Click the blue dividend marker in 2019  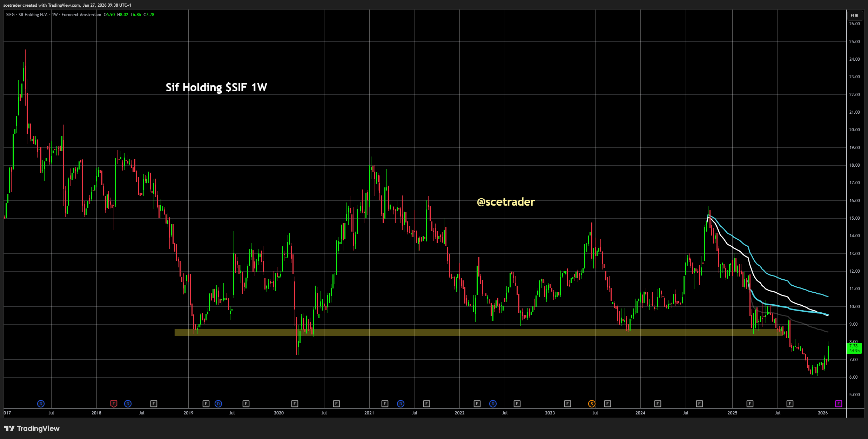click(x=218, y=404)
